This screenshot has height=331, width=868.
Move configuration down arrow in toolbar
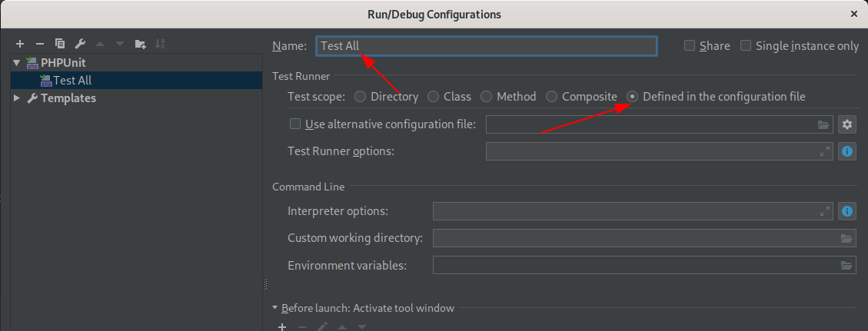point(120,44)
